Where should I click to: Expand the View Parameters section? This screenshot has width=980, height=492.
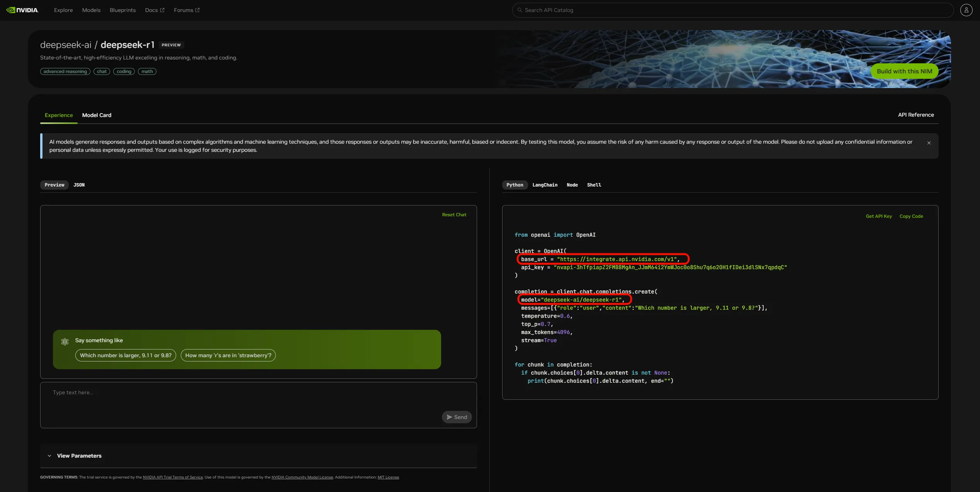(x=79, y=456)
